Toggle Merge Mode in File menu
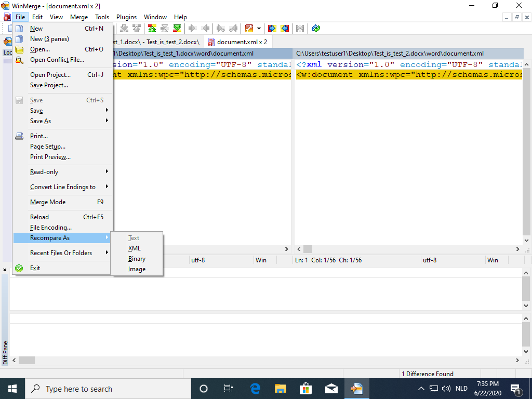Viewport: 532px width, 399px height. [x=63, y=202]
